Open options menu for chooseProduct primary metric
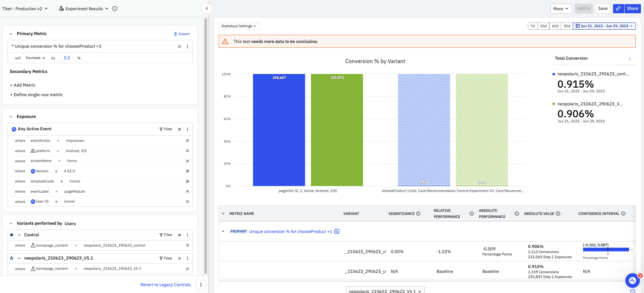Viewport: 644px width, 293px height. pos(187,47)
